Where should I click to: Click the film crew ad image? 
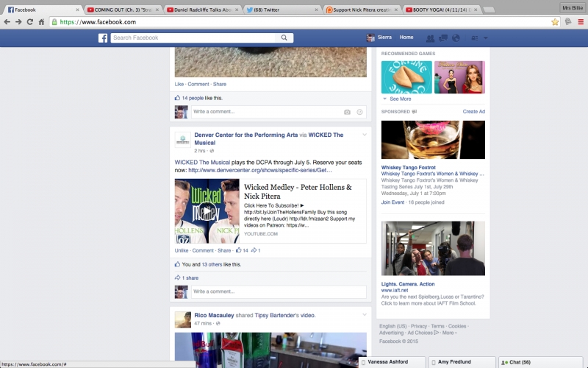tap(433, 248)
